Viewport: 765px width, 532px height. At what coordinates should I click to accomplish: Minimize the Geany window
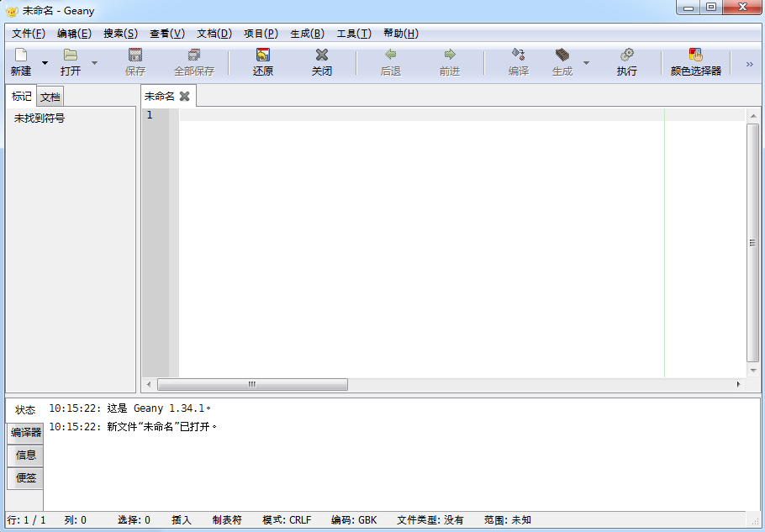coord(688,8)
